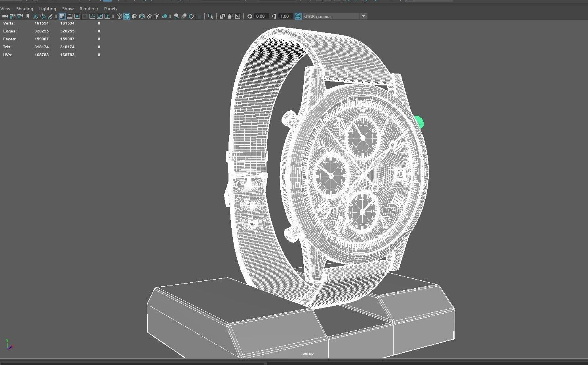
Task: Click the Isolate Select icon
Action: tap(211, 16)
